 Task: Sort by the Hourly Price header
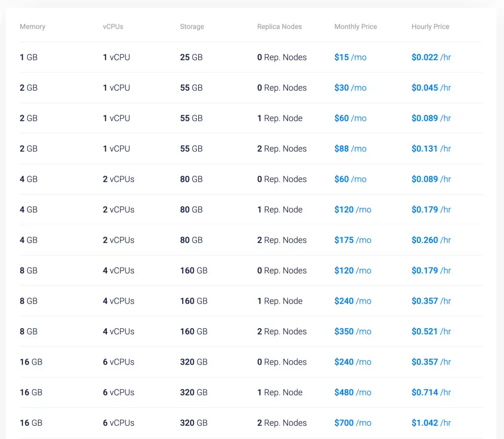click(x=430, y=27)
